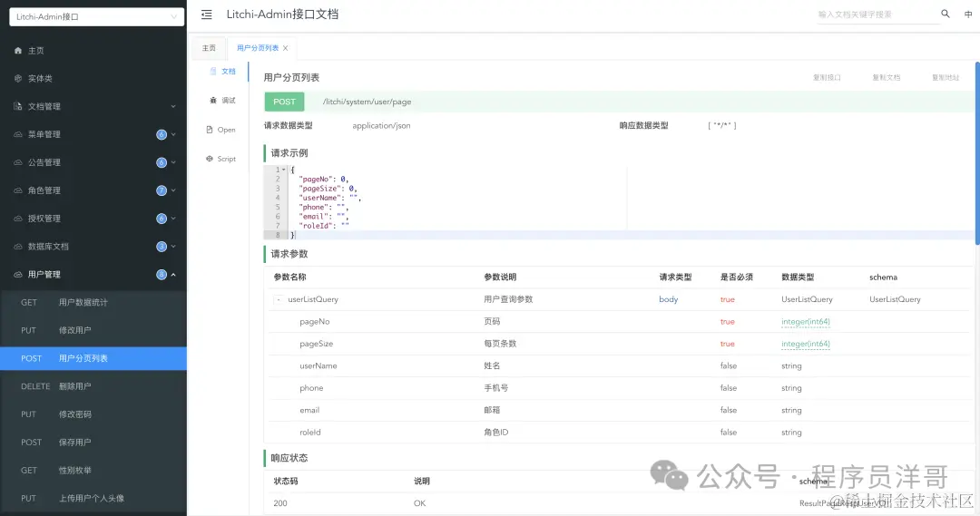Switch language with the 中 icon
Screen dimensions: 980x516
pyautogui.click(x=968, y=15)
